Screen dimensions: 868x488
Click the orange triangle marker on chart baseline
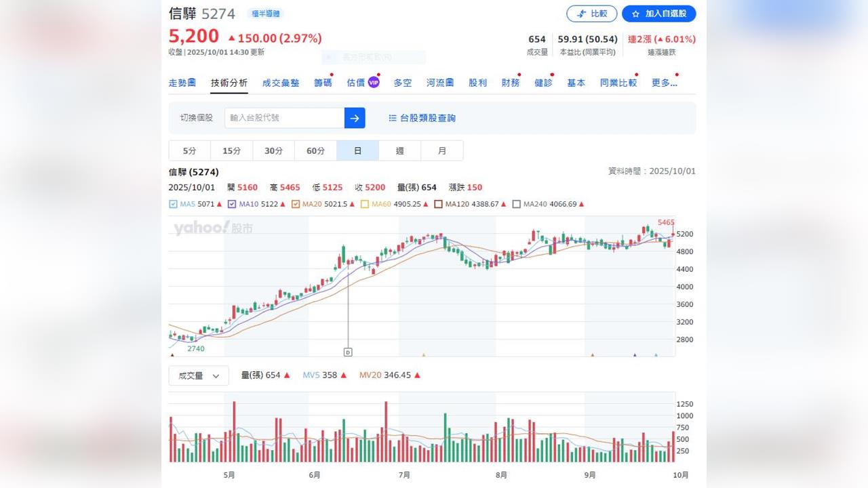point(424,354)
